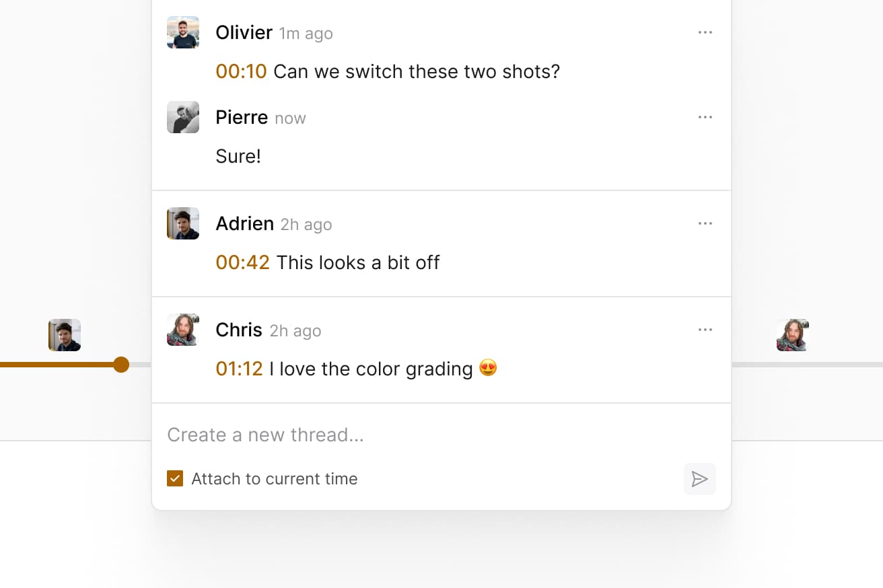Click the heart-eyes emoji in Chris's comment
Image resolution: width=883 pixels, height=588 pixels.
[488, 369]
